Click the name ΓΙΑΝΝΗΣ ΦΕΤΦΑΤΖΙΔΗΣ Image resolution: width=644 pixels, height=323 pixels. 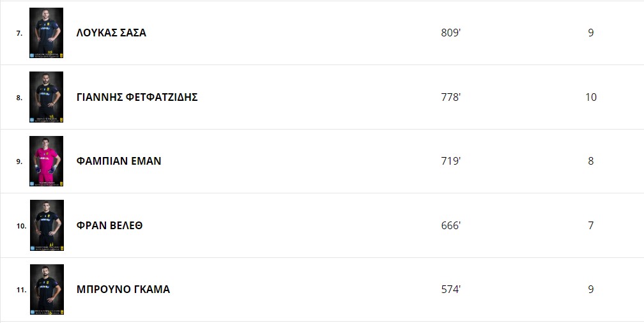pos(137,97)
